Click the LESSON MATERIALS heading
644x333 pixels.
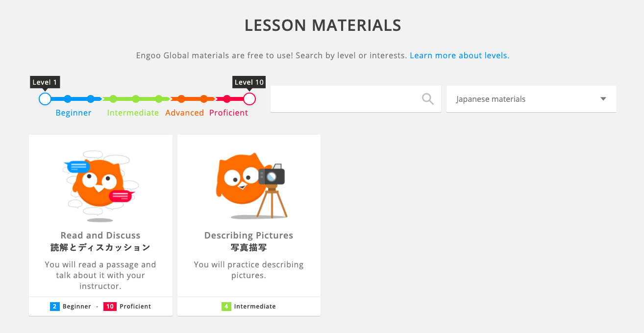[323, 25]
